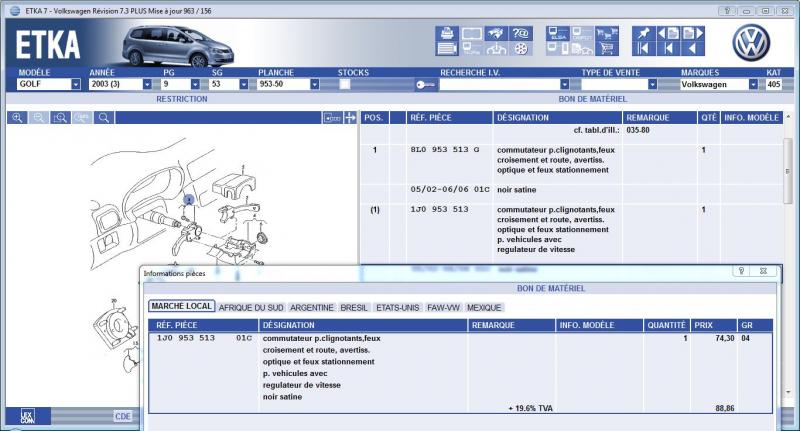
Task: Click the zoom in magnifier icon
Action: [17, 118]
